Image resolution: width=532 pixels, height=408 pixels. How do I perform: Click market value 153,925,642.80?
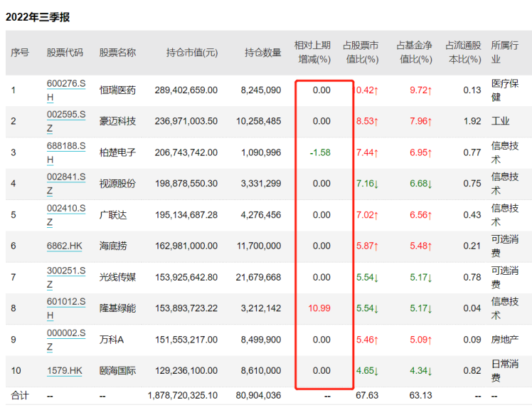click(x=186, y=277)
